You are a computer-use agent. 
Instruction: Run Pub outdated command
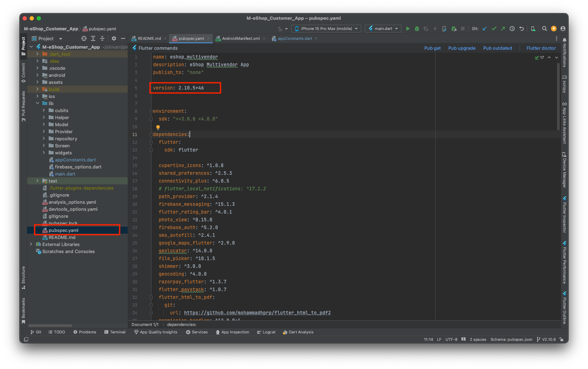pos(497,48)
